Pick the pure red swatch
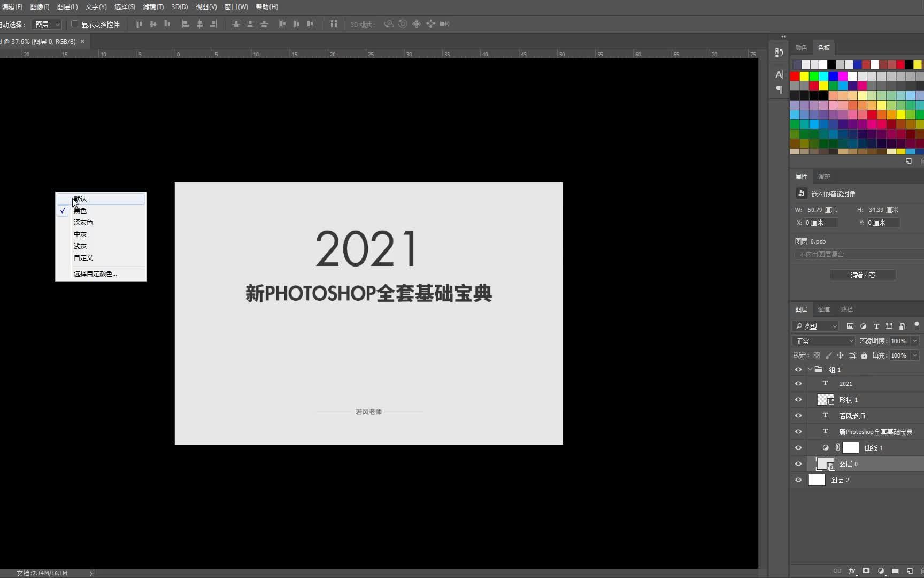924x578 pixels. (x=795, y=76)
